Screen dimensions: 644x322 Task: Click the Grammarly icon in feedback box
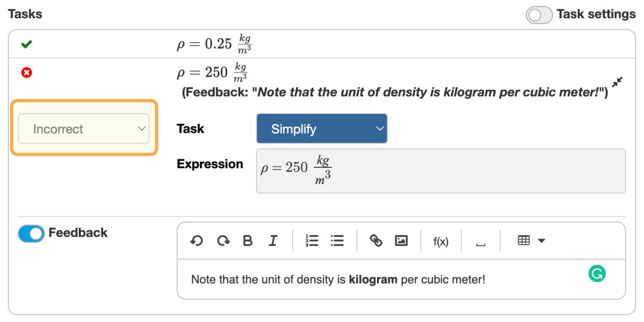coord(597,274)
